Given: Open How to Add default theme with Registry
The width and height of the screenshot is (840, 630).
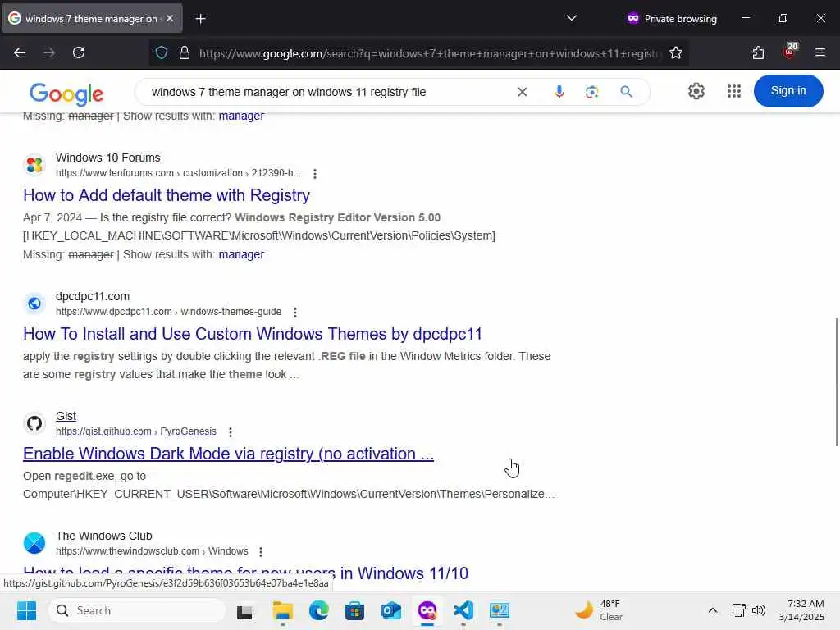Looking at the screenshot, I should click(167, 195).
